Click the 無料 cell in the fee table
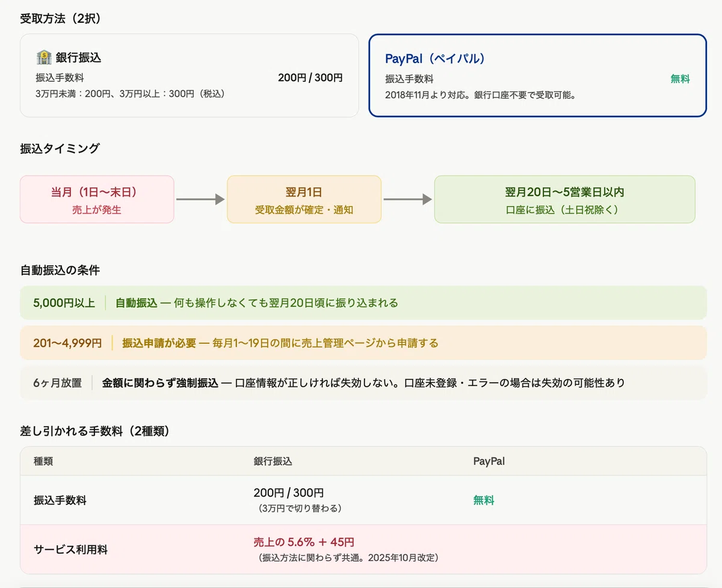Screen dimensions: 722x588 [x=484, y=500]
